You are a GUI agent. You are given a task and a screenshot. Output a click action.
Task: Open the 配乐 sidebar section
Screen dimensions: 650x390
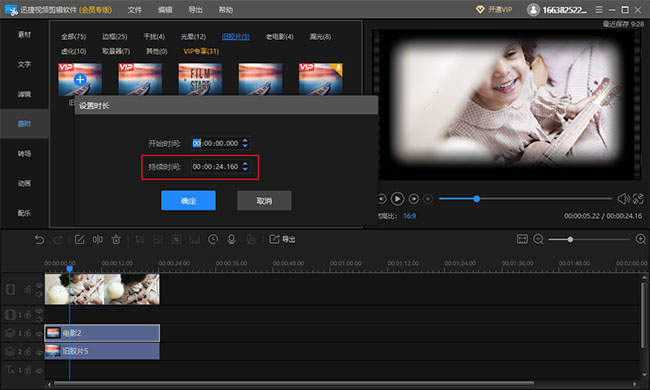point(24,213)
